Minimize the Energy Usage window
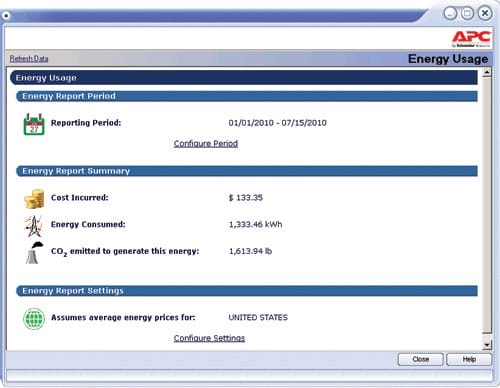The width and height of the screenshot is (500, 388). coord(450,13)
